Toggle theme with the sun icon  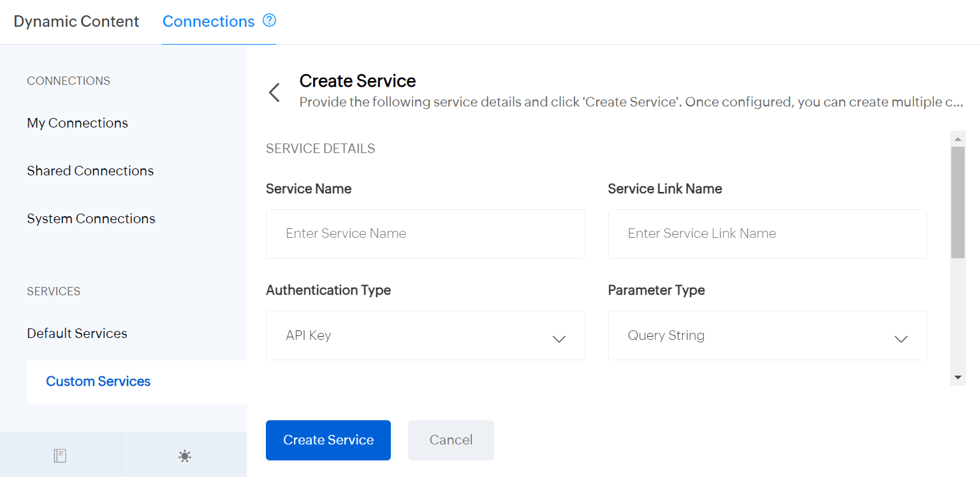pos(184,455)
